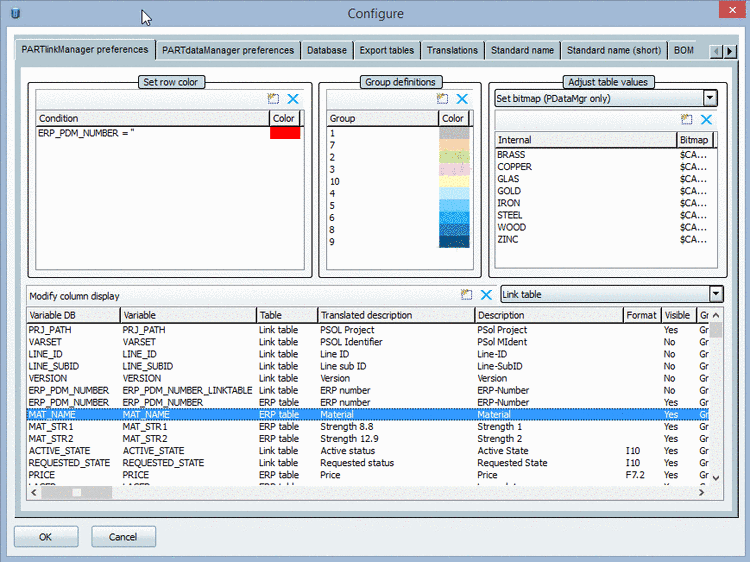The image size is (750, 562).
Task: Open the Set bitmap dropdown
Action: (709, 98)
